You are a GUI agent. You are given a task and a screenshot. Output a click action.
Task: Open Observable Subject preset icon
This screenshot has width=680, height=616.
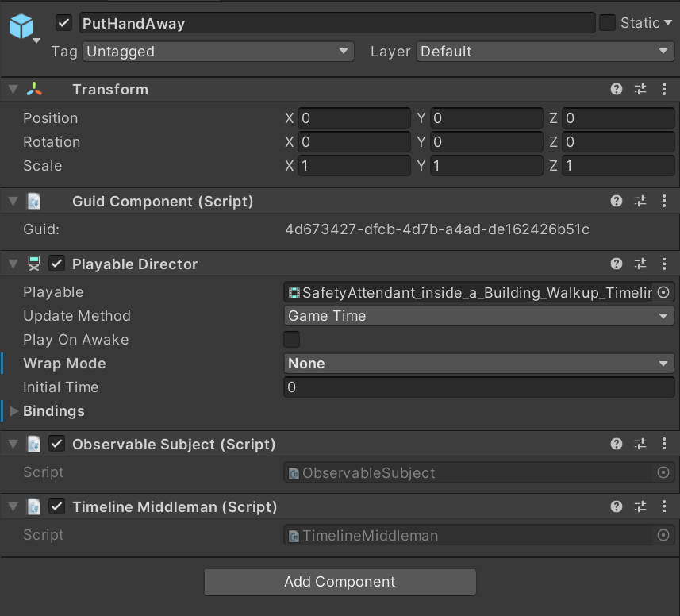(640, 445)
